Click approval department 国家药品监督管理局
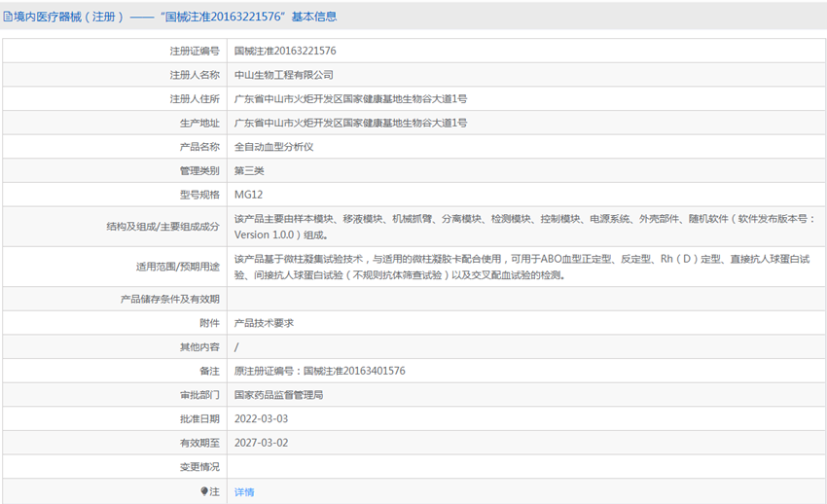 pos(278,395)
